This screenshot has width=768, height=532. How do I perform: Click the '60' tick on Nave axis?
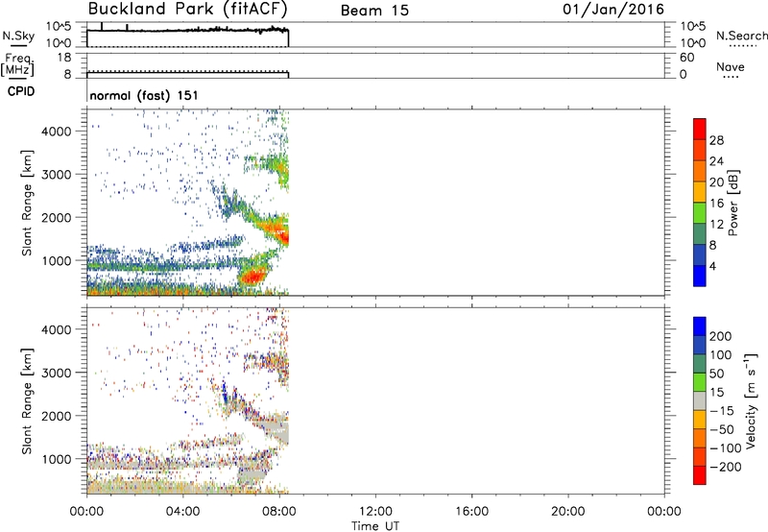[x=686, y=58]
